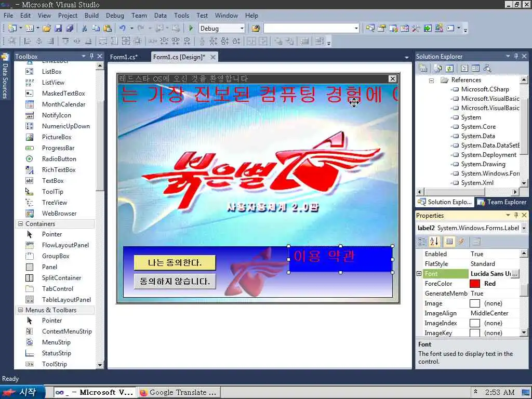Save the current file with the floppy icon
The height and width of the screenshot is (399, 532).
58,29
